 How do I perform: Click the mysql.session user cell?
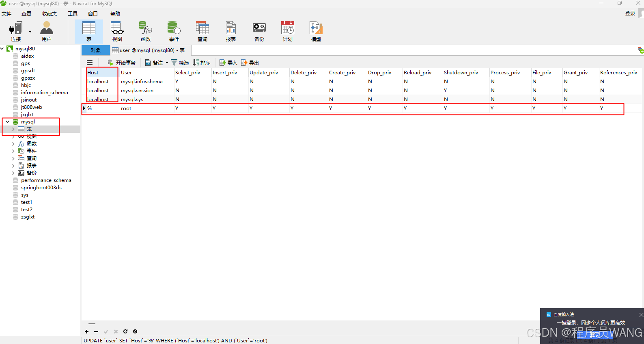pos(146,91)
